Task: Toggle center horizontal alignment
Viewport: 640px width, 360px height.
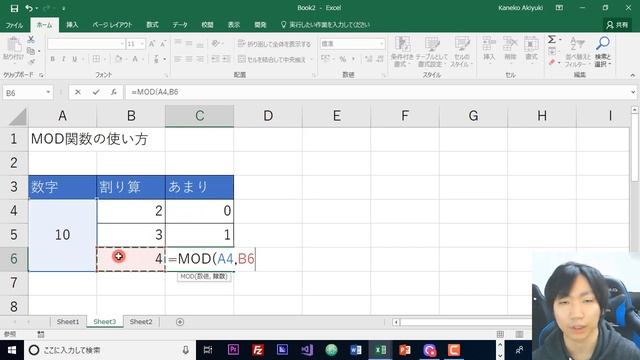Action: click(x=189, y=59)
